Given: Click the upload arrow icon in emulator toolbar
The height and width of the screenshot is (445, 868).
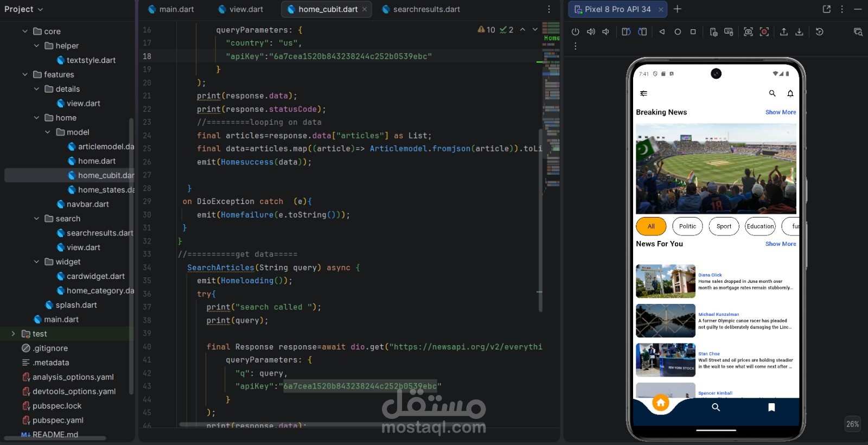Looking at the screenshot, I should 784,32.
